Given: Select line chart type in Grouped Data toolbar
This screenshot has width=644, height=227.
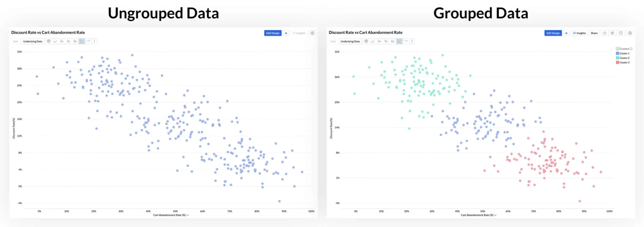Looking at the screenshot, I should click(373, 41).
